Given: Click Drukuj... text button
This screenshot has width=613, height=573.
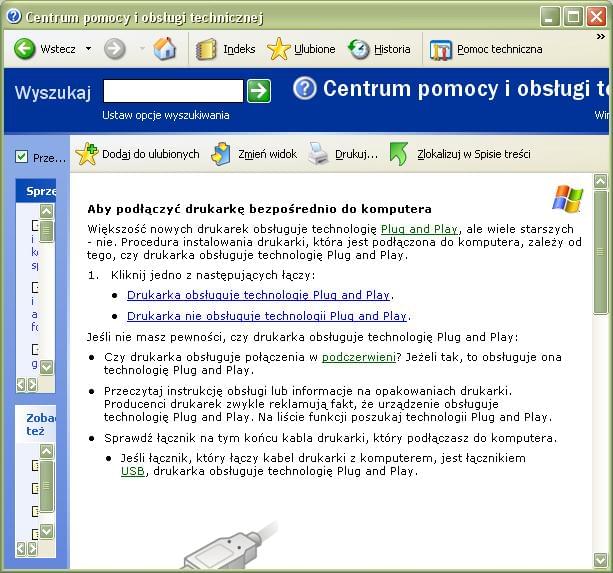Looking at the screenshot, I should pyautogui.click(x=357, y=154).
